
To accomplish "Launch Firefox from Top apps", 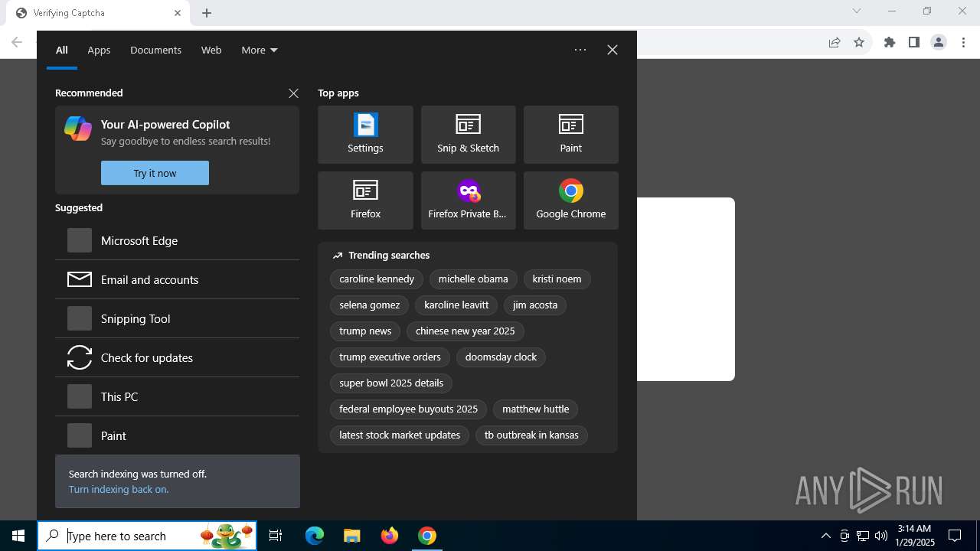I will coord(365,201).
